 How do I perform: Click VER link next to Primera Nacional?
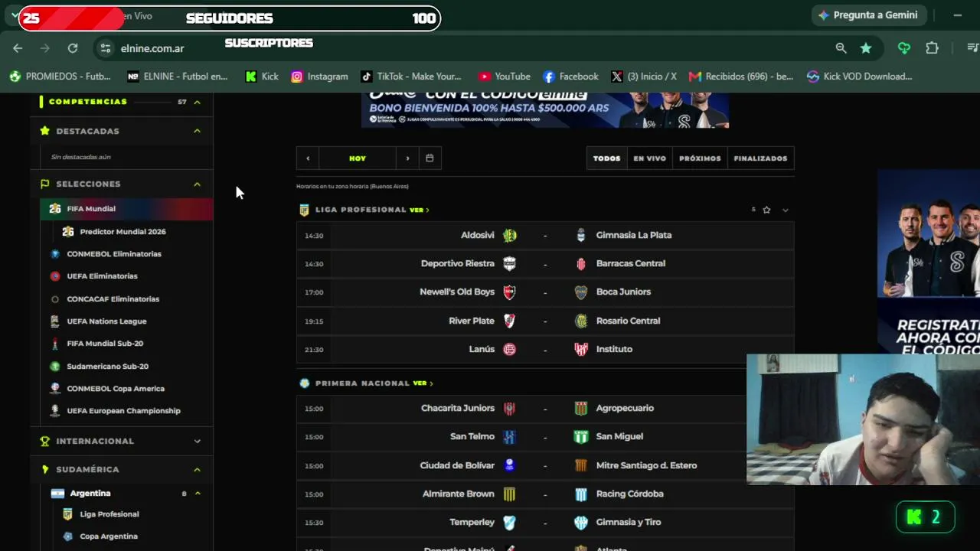click(x=423, y=383)
